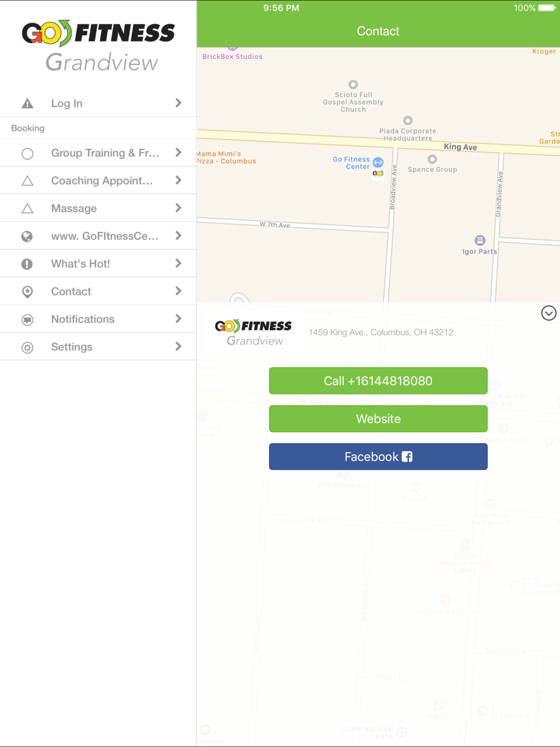This screenshot has height=747, width=560.
Task: Tap the battery indicator in the status bar
Action: 547,8
